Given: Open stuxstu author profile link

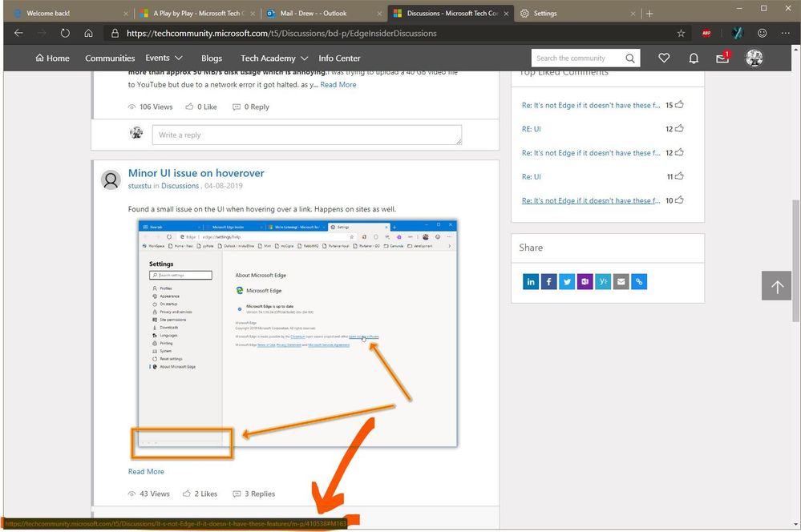Looking at the screenshot, I should pyautogui.click(x=140, y=186).
